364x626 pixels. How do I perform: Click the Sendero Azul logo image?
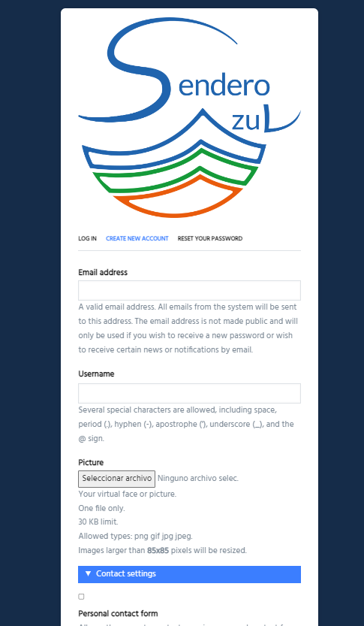189,117
